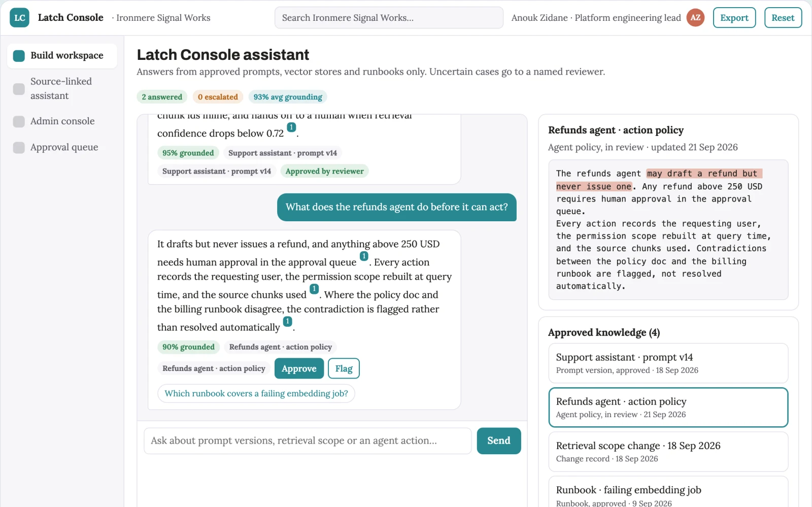812x507 pixels.
Task: Select the Build workspace sidebar icon
Action: click(19, 56)
